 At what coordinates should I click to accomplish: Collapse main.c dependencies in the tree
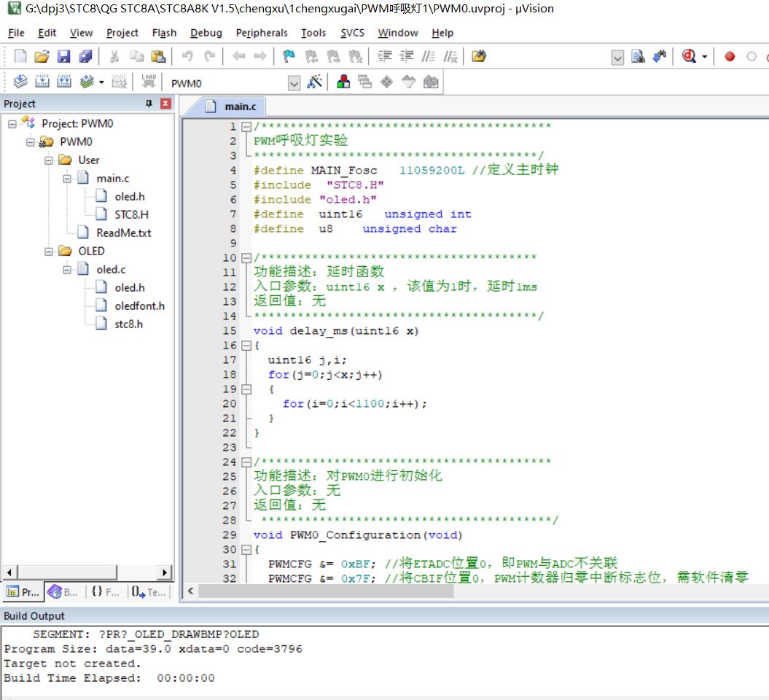67,179
